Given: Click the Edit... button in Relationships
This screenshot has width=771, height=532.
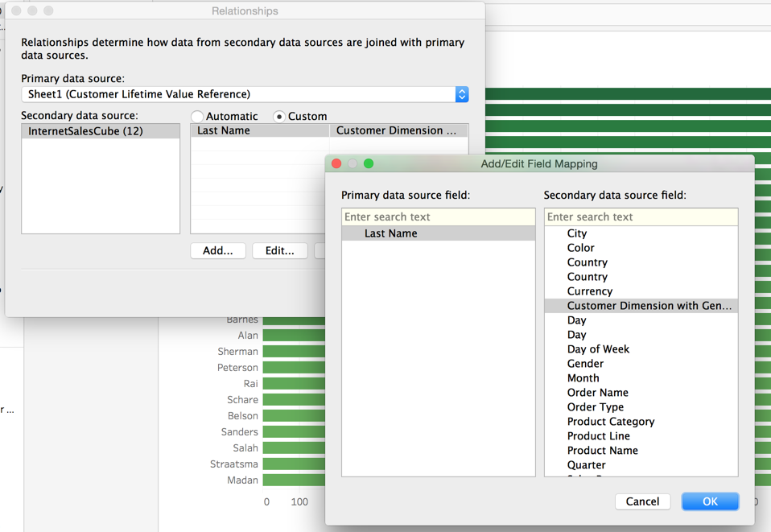Looking at the screenshot, I should click(x=280, y=251).
